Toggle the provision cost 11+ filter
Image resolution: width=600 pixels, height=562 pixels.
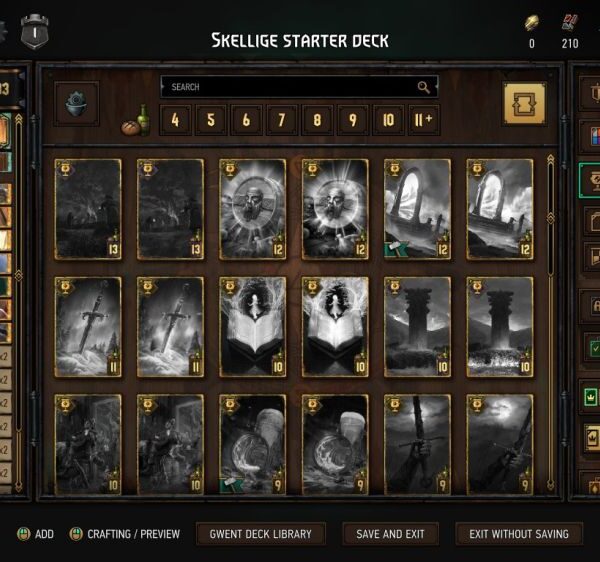click(x=424, y=120)
